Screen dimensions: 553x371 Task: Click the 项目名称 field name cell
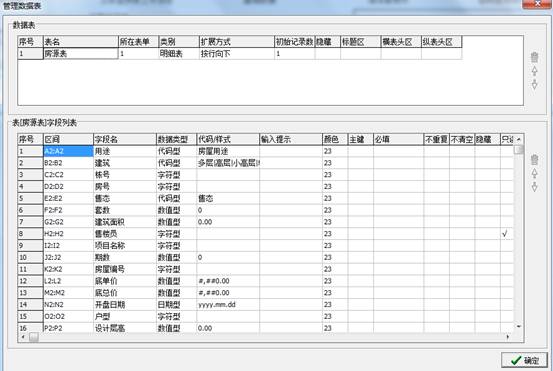124,245
